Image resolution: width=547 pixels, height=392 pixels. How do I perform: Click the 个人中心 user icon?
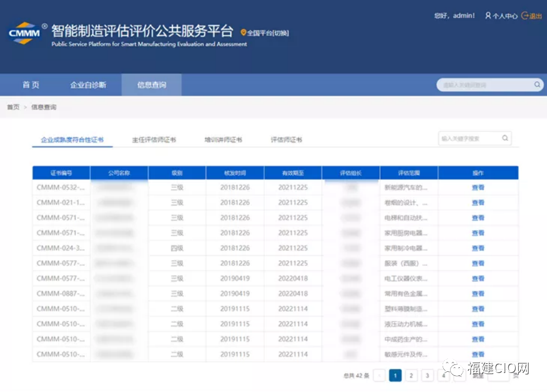pyautogui.click(x=488, y=16)
